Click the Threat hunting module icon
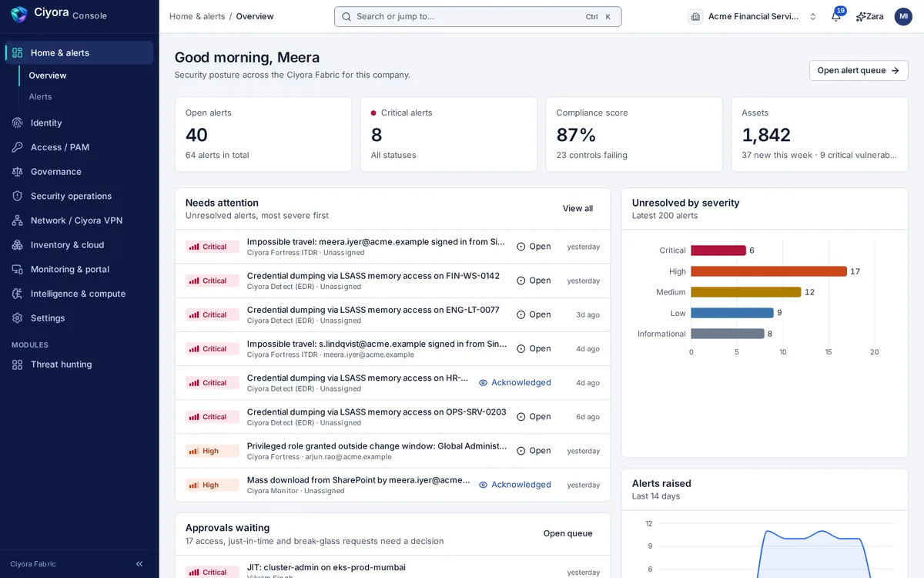Image resolution: width=924 pixels, height=578 pixels. point(17,365)
